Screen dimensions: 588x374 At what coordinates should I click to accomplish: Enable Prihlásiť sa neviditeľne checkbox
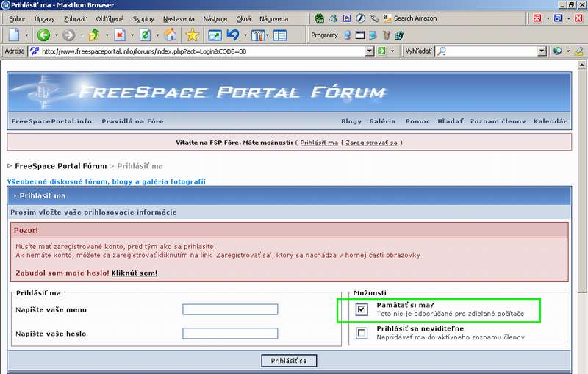362,333
